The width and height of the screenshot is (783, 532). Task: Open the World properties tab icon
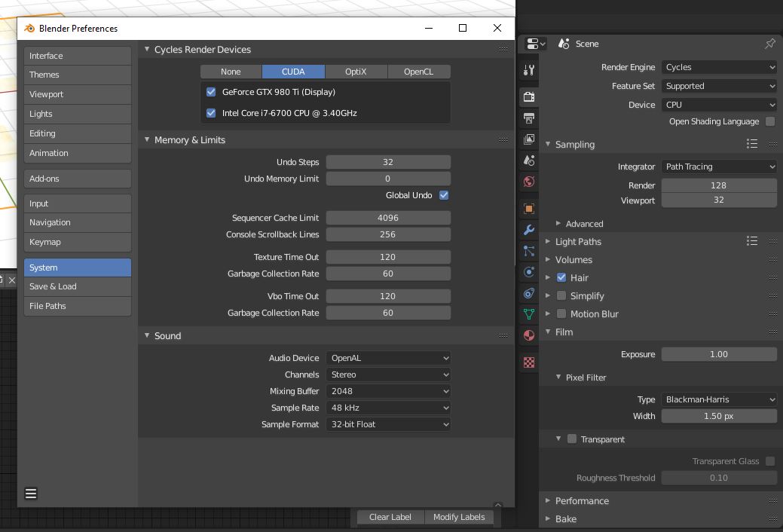529,182
